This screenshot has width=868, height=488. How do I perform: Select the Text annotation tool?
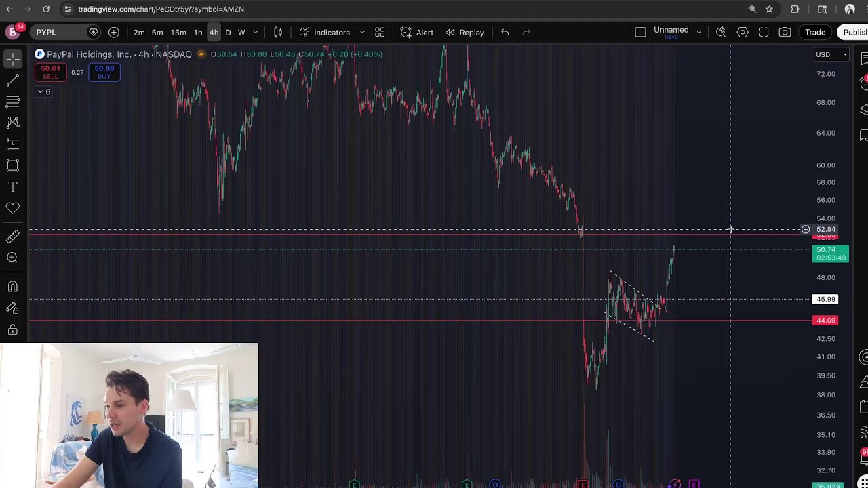click(x=13, y=187)
